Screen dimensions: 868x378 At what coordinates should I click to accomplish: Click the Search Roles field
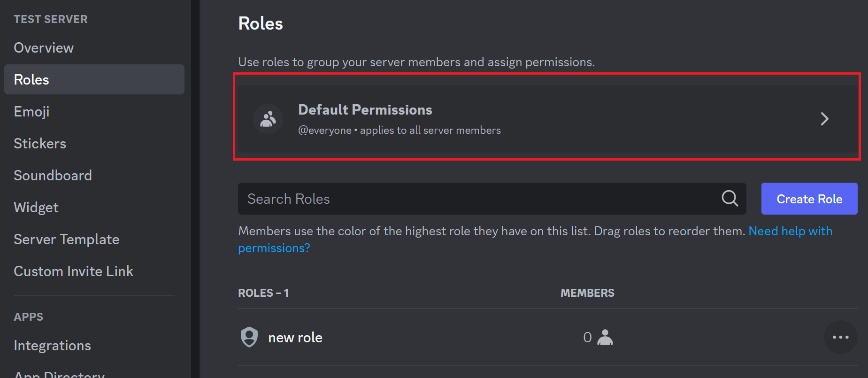point(492,199)
